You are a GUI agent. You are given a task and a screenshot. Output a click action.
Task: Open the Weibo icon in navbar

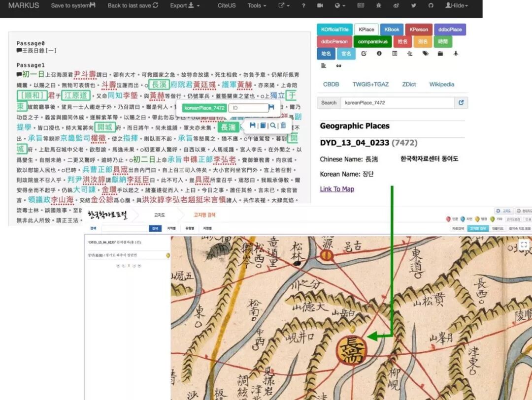(x=396, y=5)
